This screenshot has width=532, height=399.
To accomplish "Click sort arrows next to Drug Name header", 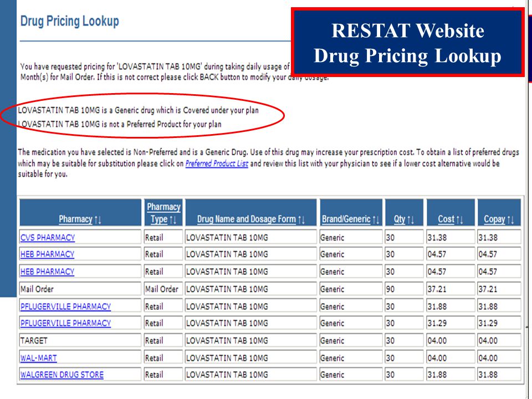I will coord(301,220).
